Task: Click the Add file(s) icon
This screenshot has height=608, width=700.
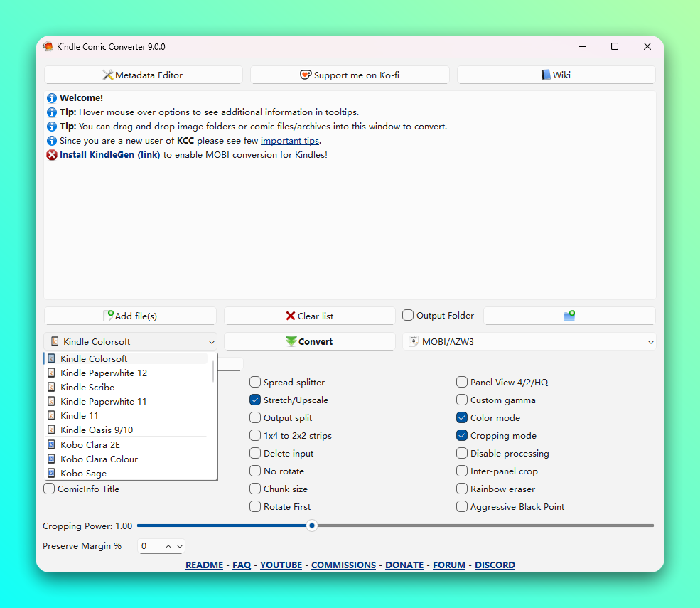Action: pos(109,316)
